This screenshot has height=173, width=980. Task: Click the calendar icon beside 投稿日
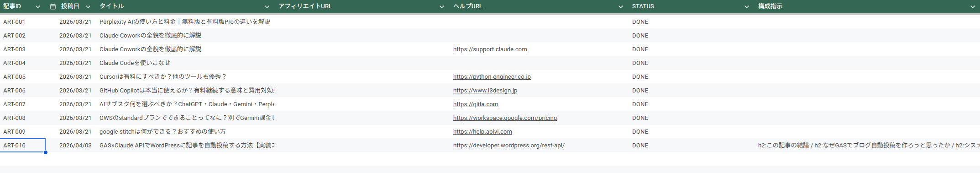(x=53, y=6)
